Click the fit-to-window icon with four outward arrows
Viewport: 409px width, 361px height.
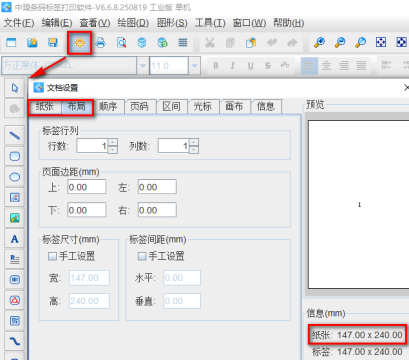coord(381,42)
